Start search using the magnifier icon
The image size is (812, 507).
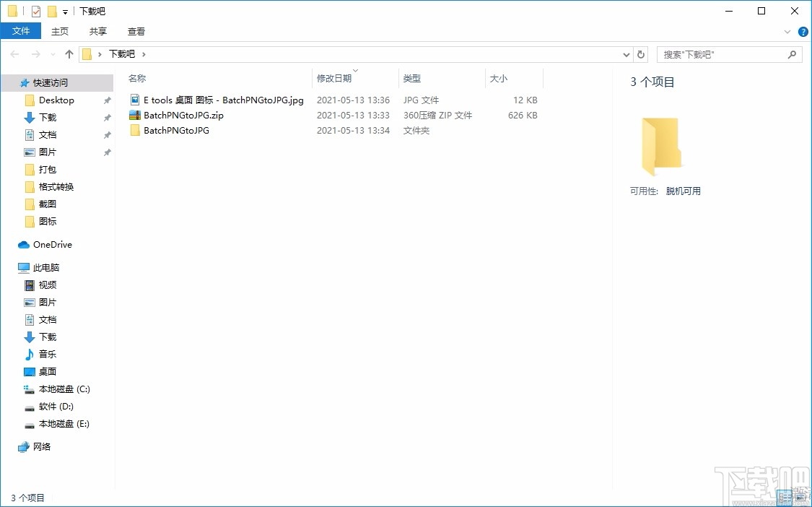[792, 54]
